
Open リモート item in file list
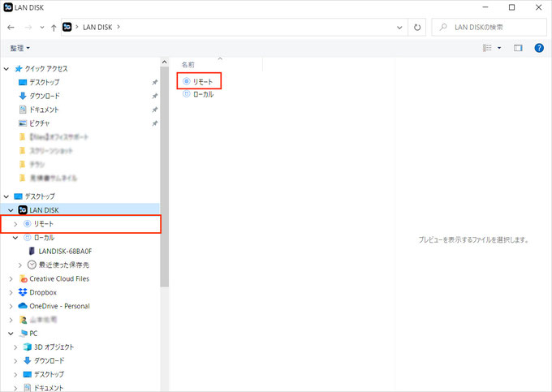[x=203, y=82]
